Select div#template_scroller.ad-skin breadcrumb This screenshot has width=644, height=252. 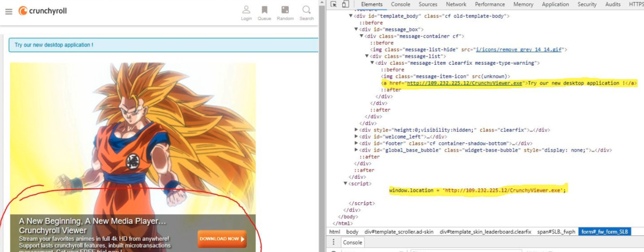click(x=399, y=232)
